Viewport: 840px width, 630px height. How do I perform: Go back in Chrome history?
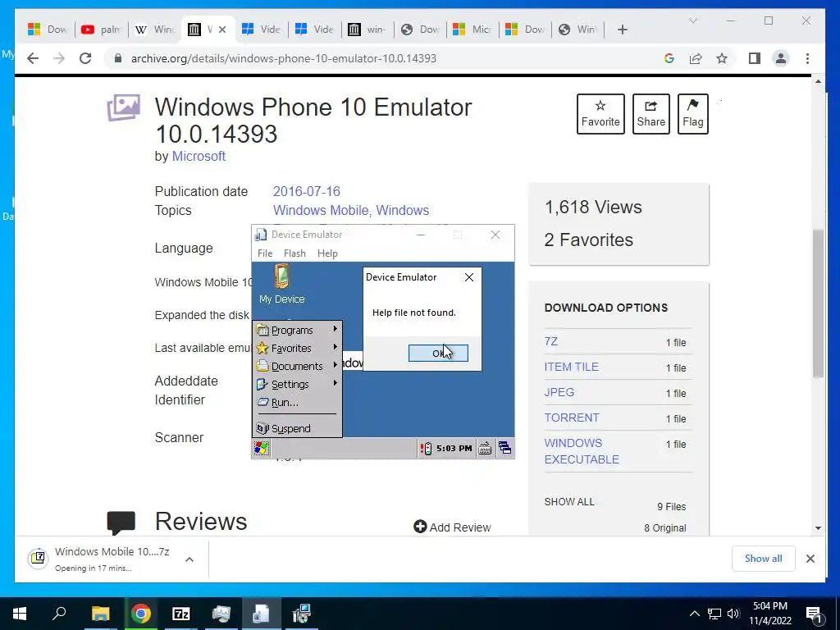coord(33,58)
